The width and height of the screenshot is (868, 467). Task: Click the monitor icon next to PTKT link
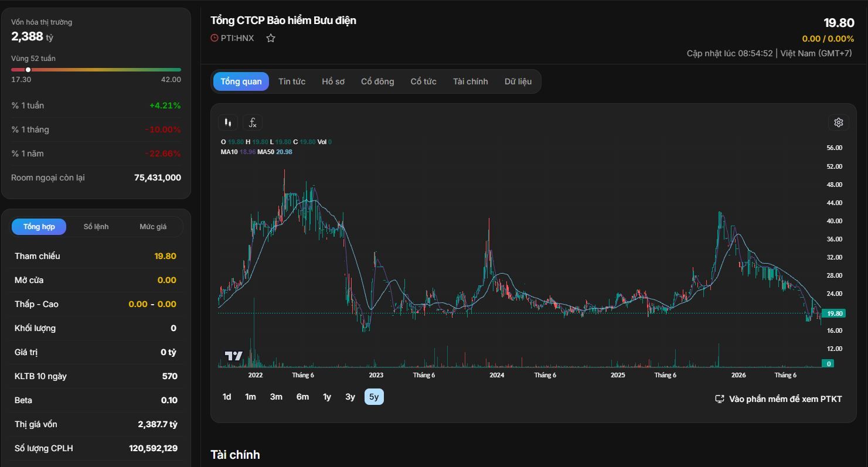(x=720, y=399)
